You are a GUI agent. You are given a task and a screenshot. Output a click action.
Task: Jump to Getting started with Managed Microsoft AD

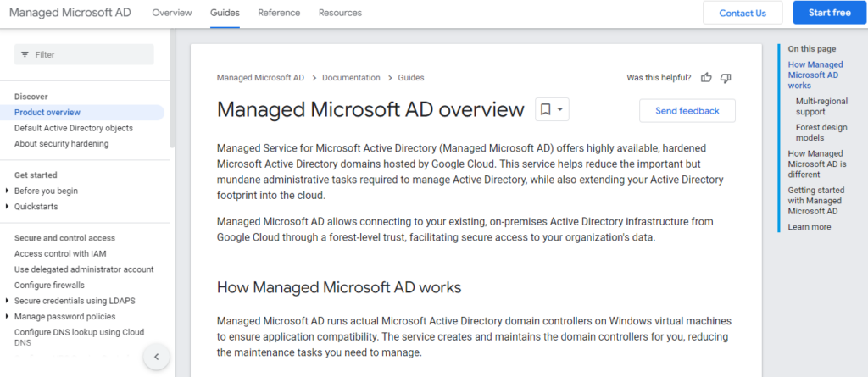(816, 201)
